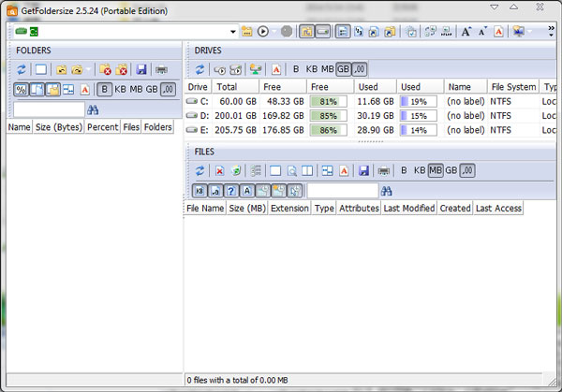Sort drives by the Total column
Viewport: 562px width, 392px height.
236,87
